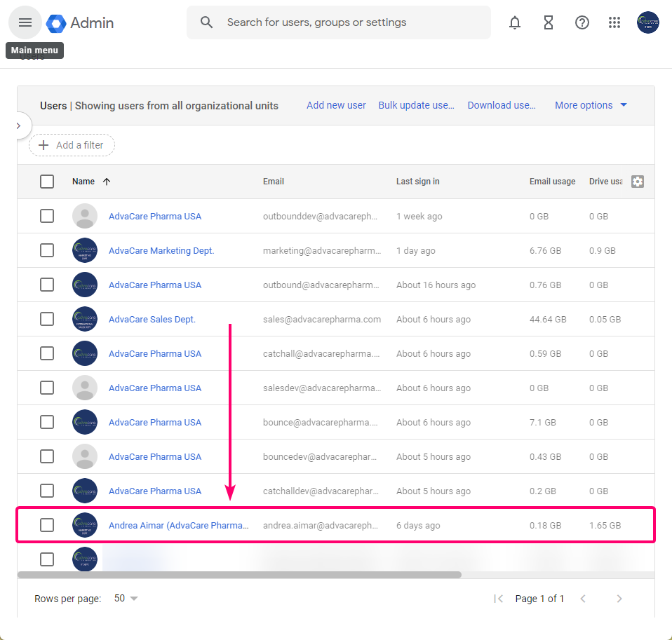The height and width of the screenshot is (640, 672).
Task: Click avatar of Andrea Aimar
Action: (85, 525)
